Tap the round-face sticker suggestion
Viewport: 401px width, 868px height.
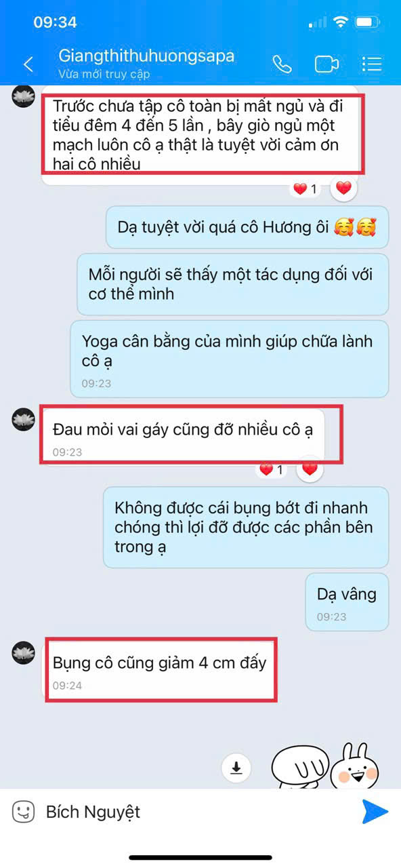(x=300, y=765)
